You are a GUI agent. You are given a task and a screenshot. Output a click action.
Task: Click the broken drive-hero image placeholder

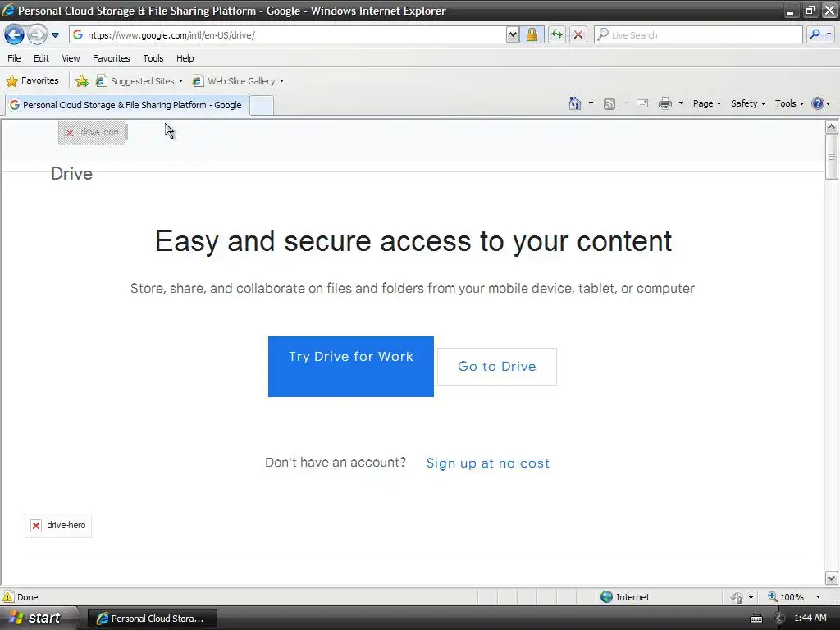point(58,526)
